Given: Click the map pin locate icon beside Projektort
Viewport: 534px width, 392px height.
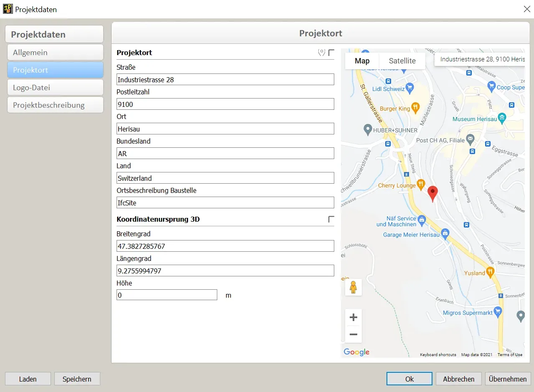Looking at the screenshot, I should tap(321, 53).
